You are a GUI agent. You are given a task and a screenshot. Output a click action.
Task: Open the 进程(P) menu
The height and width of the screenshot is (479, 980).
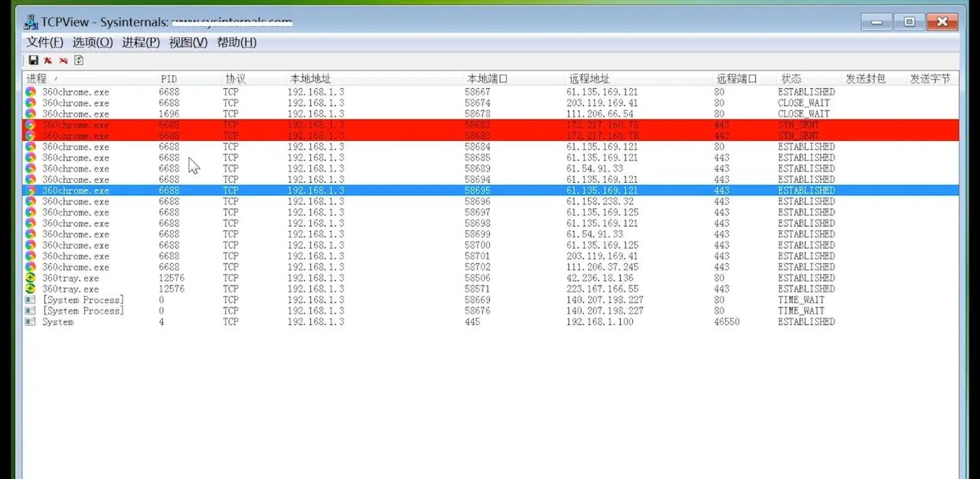141,42
